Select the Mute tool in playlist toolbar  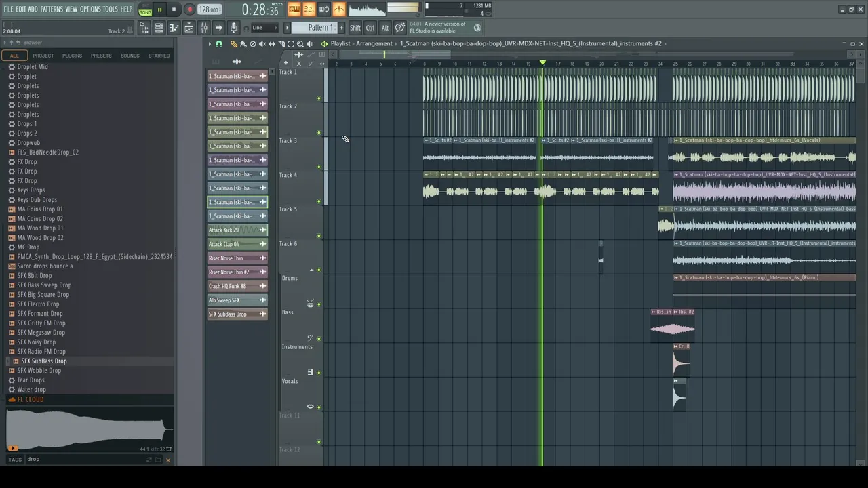pos(262,44)
